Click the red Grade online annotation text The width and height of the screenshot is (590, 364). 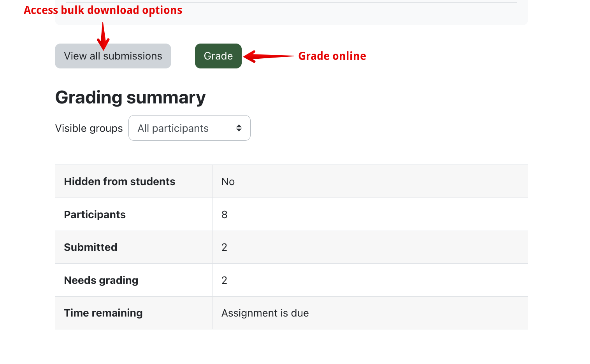(332, 56)
